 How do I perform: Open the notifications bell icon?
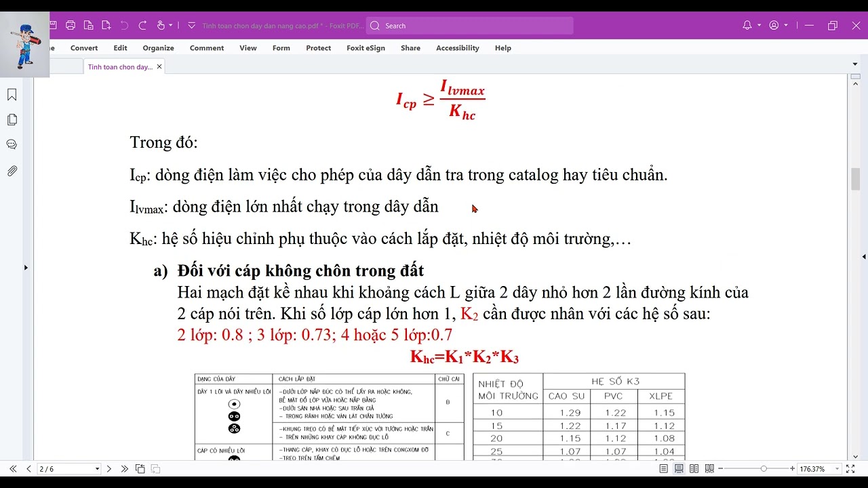tap(747, 25)
